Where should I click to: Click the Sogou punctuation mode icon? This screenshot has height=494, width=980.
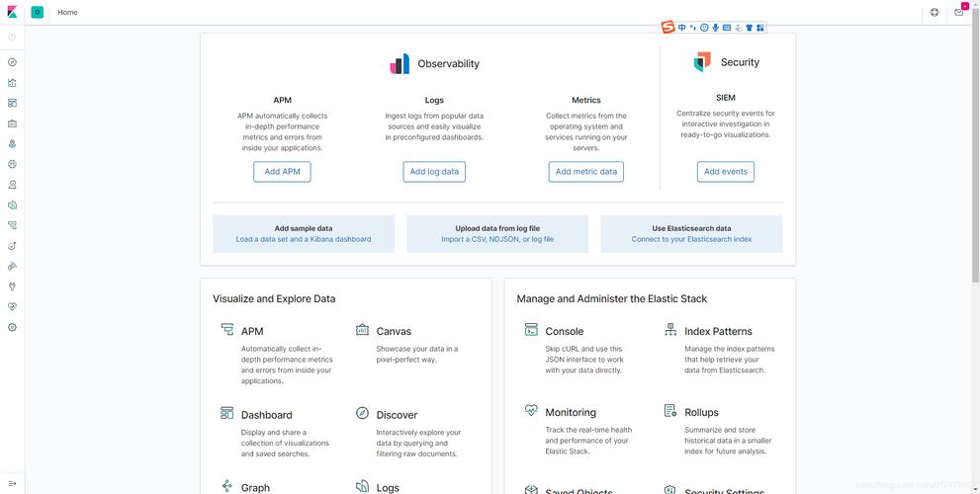click(x=693, y=28)
